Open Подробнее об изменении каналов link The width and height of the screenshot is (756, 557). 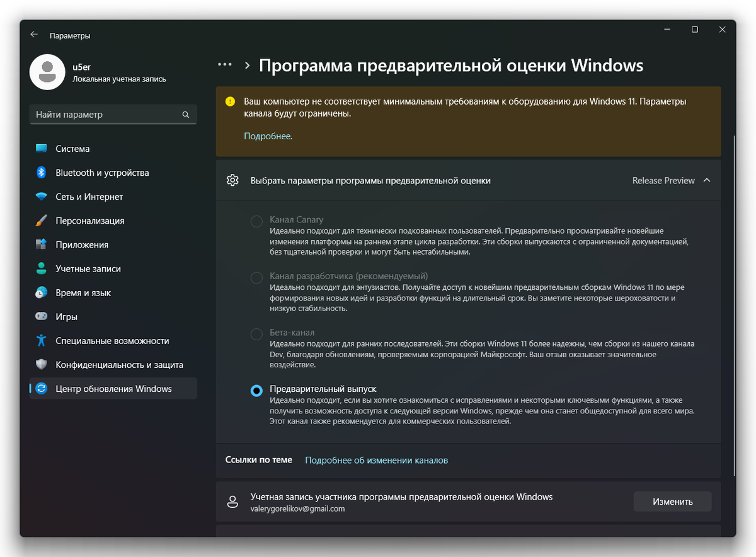(x=377, y=460)
